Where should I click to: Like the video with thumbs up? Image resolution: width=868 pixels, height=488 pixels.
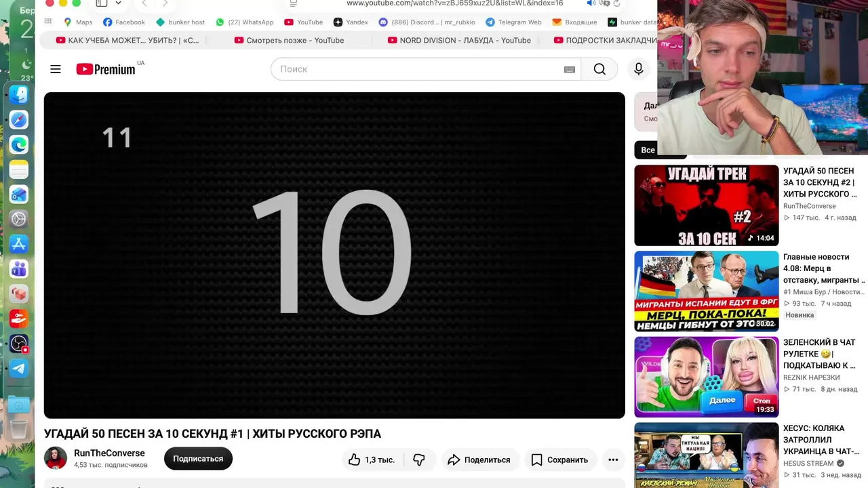(x=371, y=460)
